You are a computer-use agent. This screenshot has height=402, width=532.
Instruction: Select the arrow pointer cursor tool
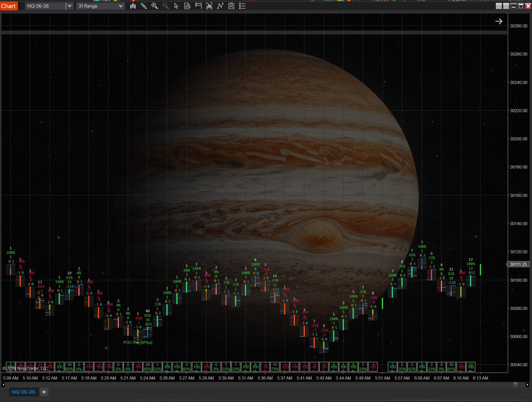point(176,6)
